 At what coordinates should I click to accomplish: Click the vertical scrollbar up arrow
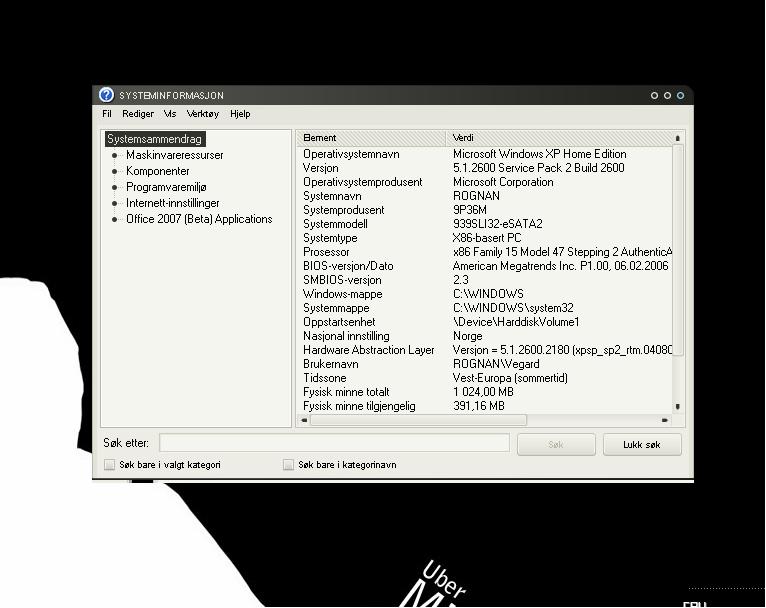pyautogui.click(x=678, y=138)
